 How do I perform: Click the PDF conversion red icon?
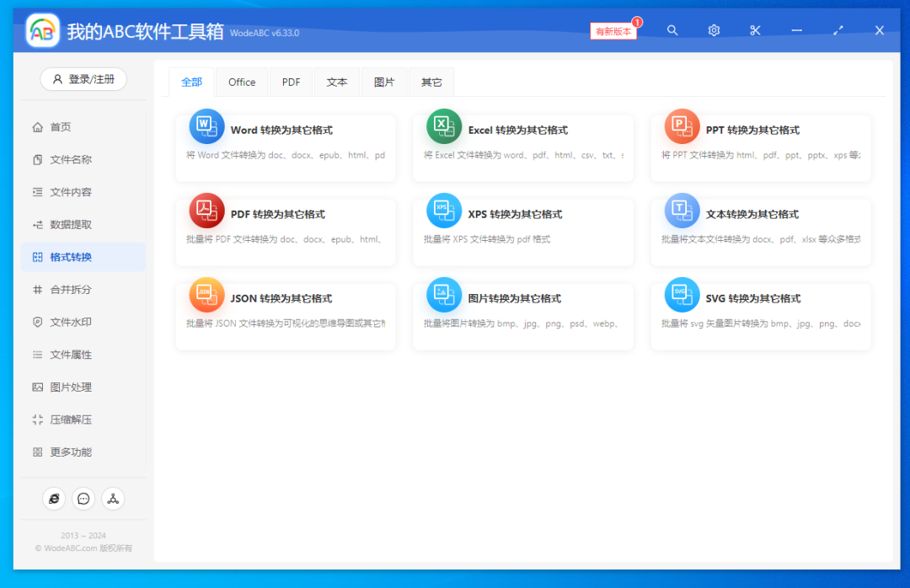click(x=206, y=210)
